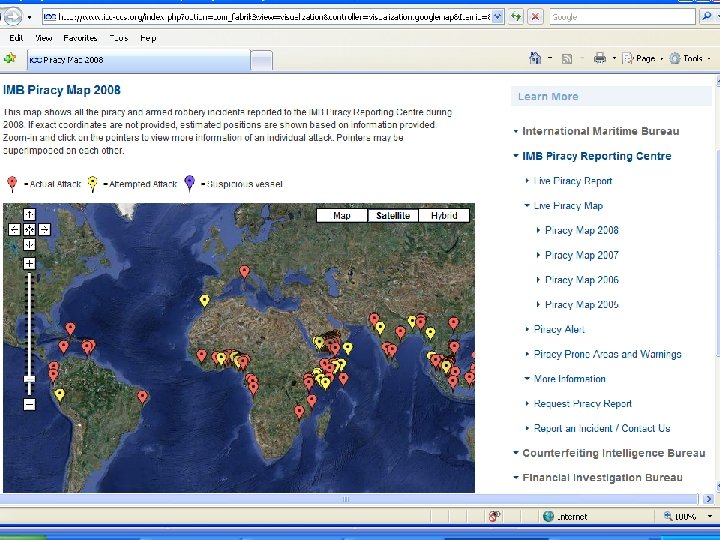The width and height of the screenshot is (720, 540).
Task: Click the horizontal scrollbar right arrow
Action: click(709, 499)
